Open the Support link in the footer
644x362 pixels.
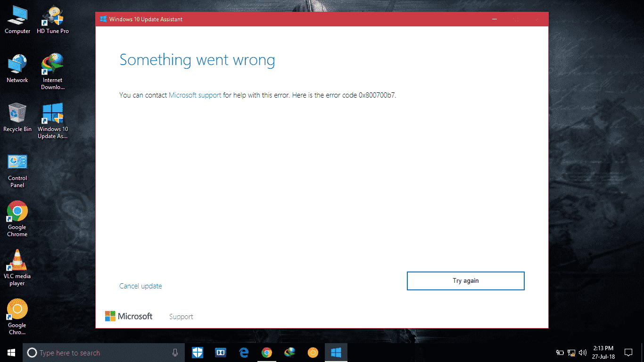181,317
